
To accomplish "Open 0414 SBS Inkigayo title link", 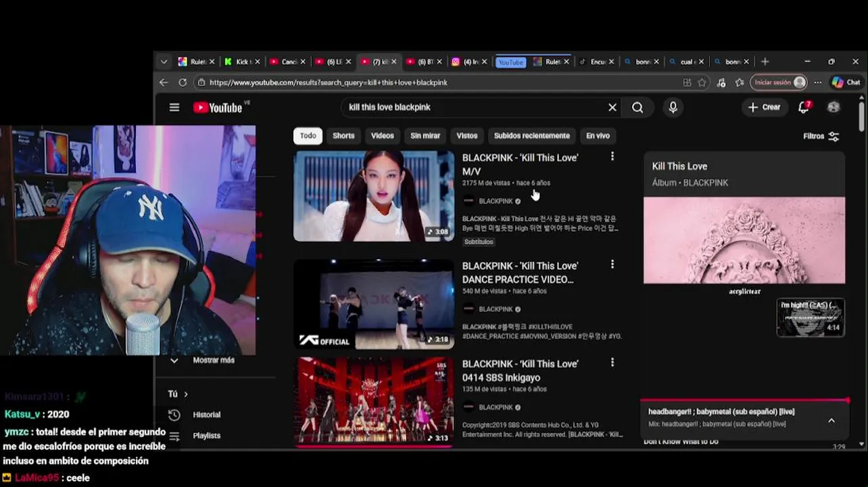I will pos(520,371).
